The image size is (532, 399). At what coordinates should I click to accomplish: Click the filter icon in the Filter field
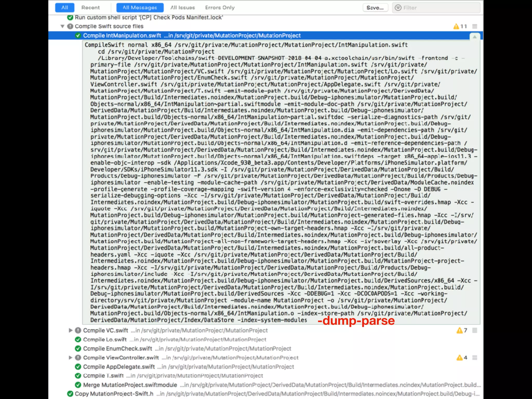398,8
